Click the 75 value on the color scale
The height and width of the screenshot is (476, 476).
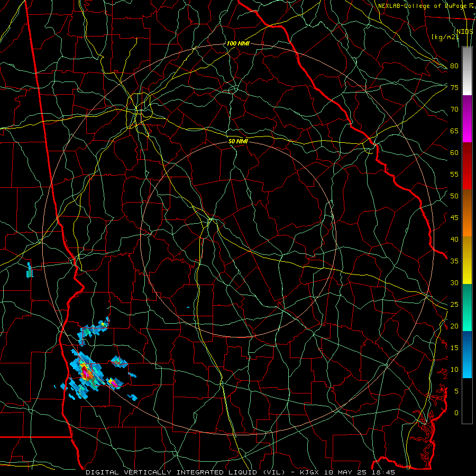tap(454, 87)
